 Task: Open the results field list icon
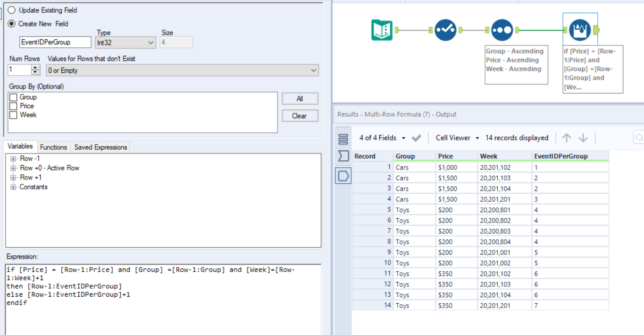343,139
